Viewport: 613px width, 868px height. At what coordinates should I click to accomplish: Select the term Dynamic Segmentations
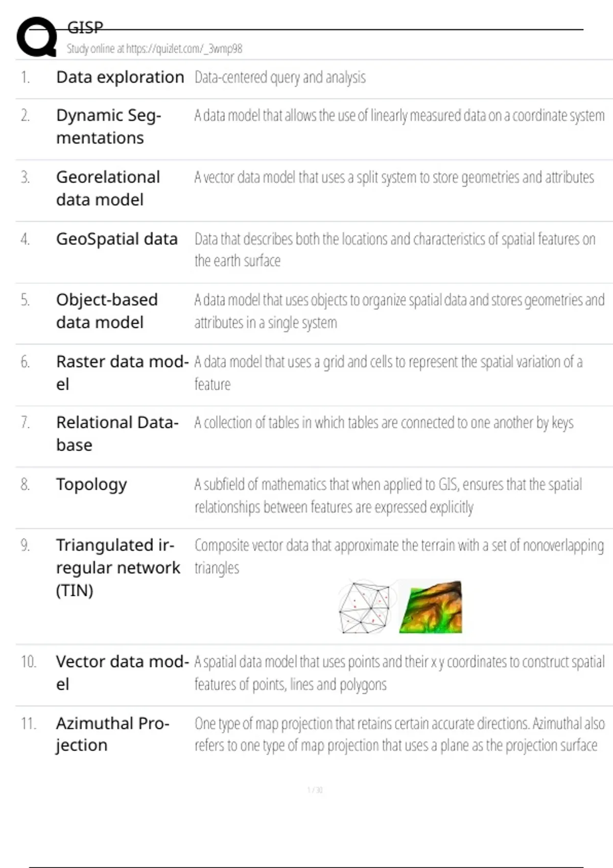[x=108, y=127]
